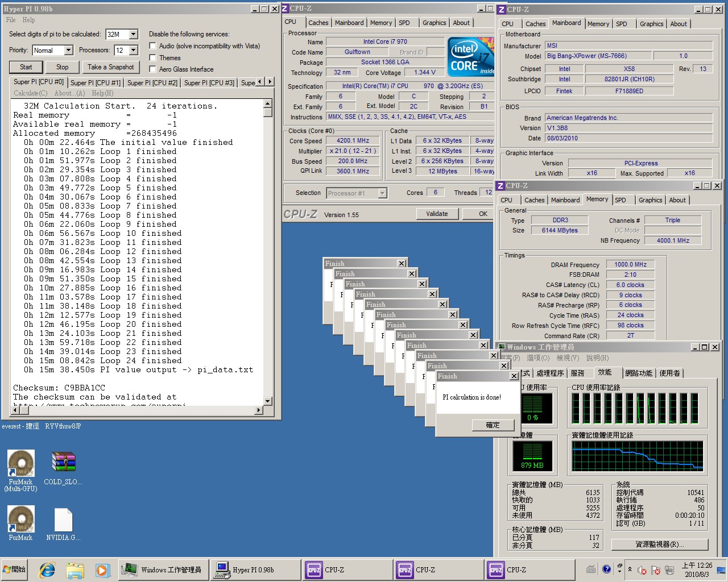728x582 pixels.
Task: Open the FurMark Multi-GPU desktop shortcut
Action: point(21,469)
